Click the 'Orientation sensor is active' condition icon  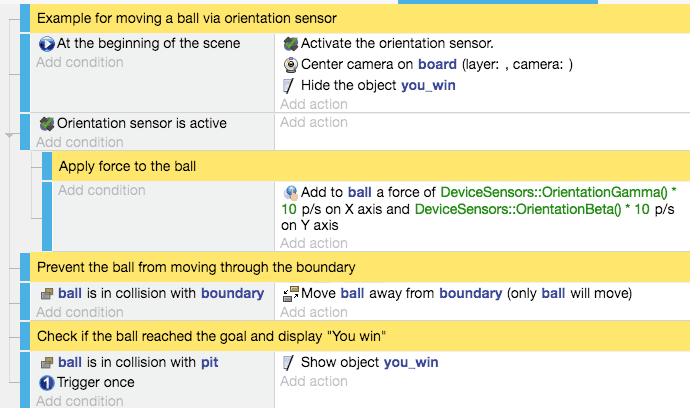pos(46,123)
